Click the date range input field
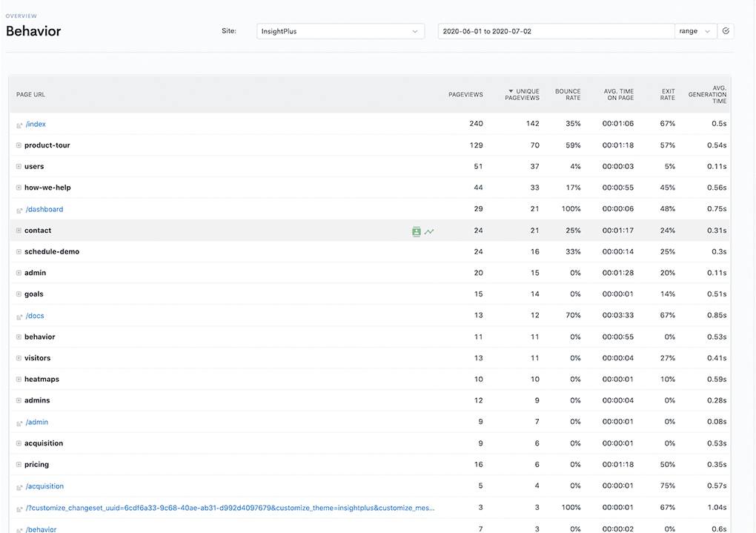This screenshot has width=756, height=533. (556, 31)
